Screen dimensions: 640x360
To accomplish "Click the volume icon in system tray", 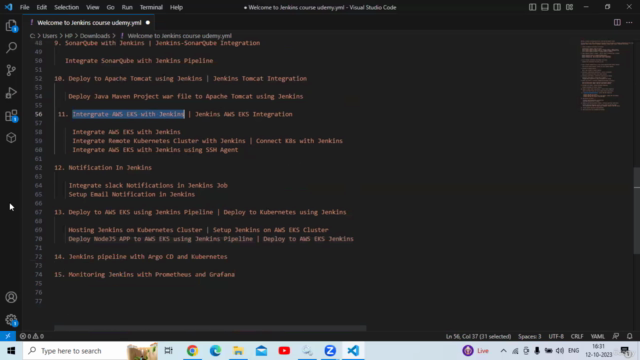I will pos(560,351).
